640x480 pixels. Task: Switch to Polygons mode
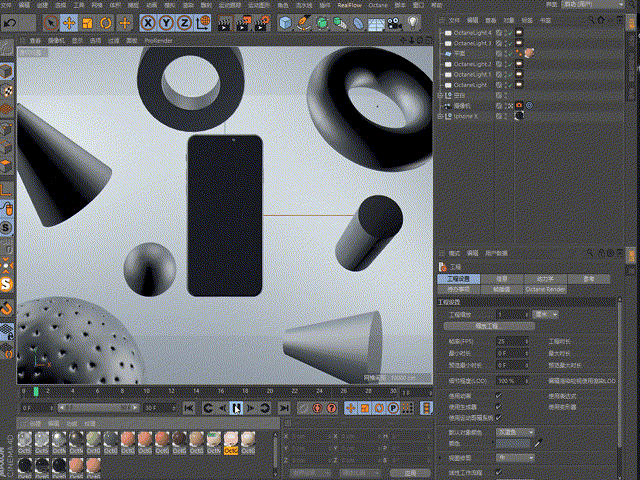click(x=7, y=166)
